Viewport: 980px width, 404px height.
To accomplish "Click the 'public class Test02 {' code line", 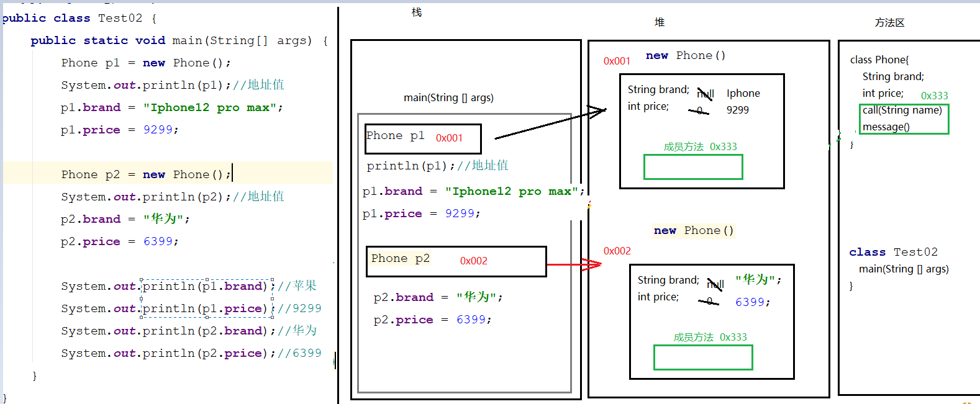I will (x=79, y=19).
